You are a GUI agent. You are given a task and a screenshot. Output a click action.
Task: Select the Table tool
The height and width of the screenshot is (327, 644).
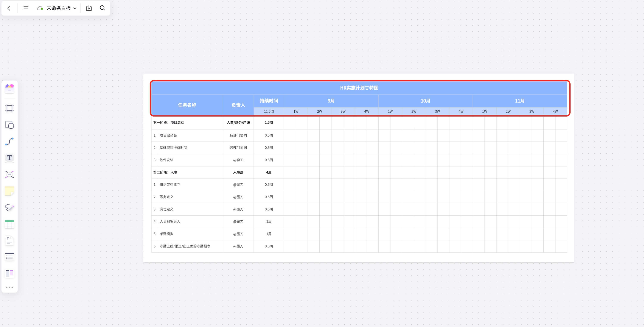pos(9,224)
